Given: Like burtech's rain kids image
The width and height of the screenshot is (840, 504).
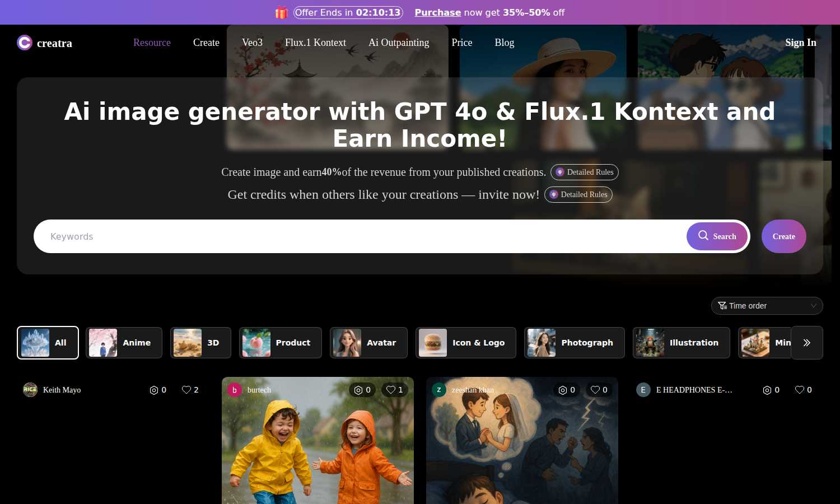Looking at the screenshot, I should [x=391, y=390].
